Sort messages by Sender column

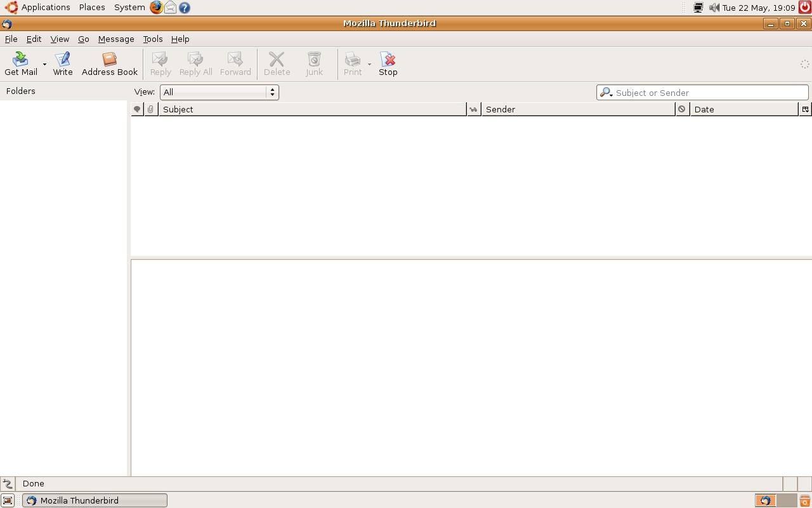(x=579, y=109)
